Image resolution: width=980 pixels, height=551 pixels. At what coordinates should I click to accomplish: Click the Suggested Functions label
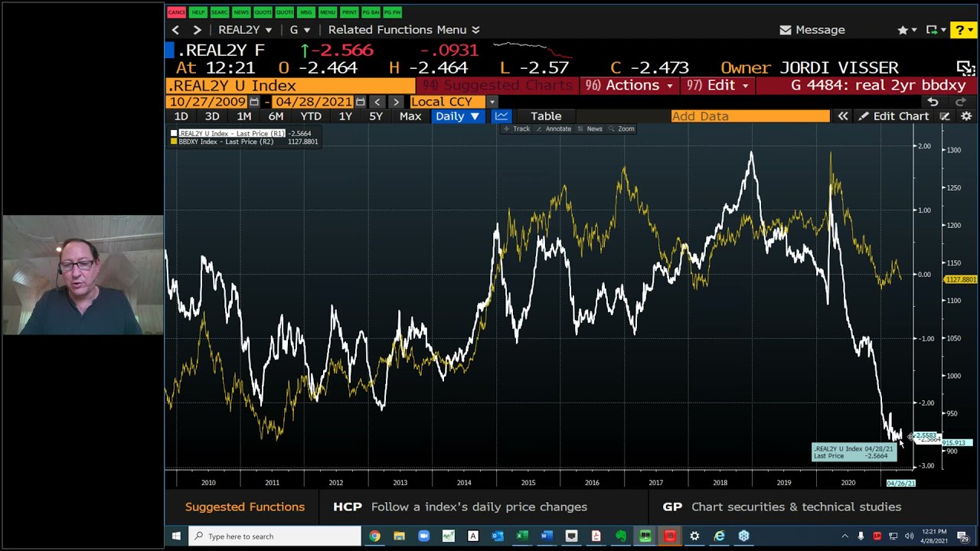[245, 507]
